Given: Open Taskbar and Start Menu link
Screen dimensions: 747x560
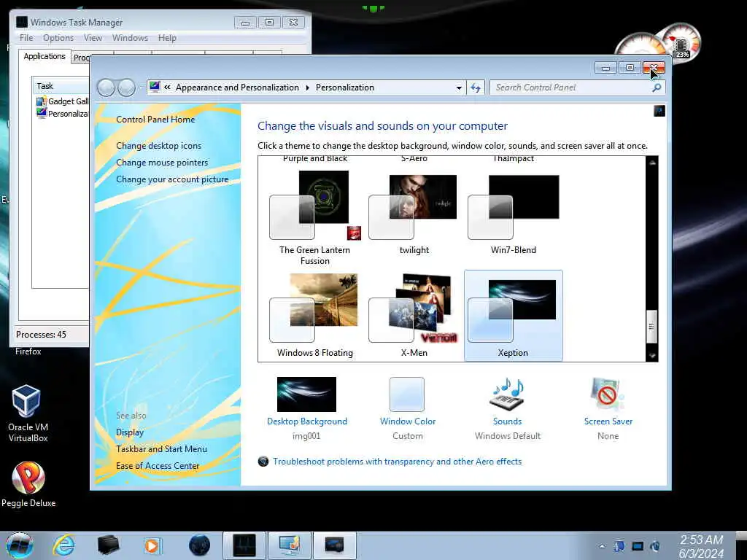Looking at the screenshot, I should pyautogui.click(x=161, y=449).
